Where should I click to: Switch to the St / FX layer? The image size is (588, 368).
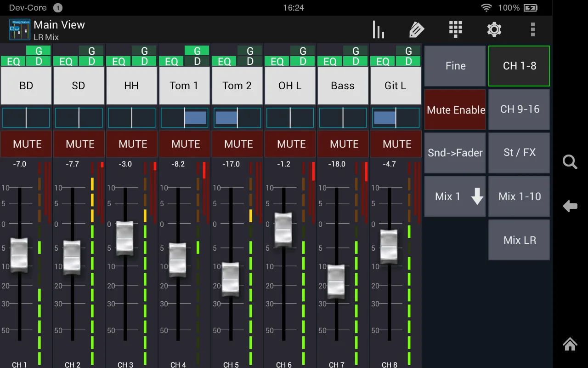click(519, 153)
